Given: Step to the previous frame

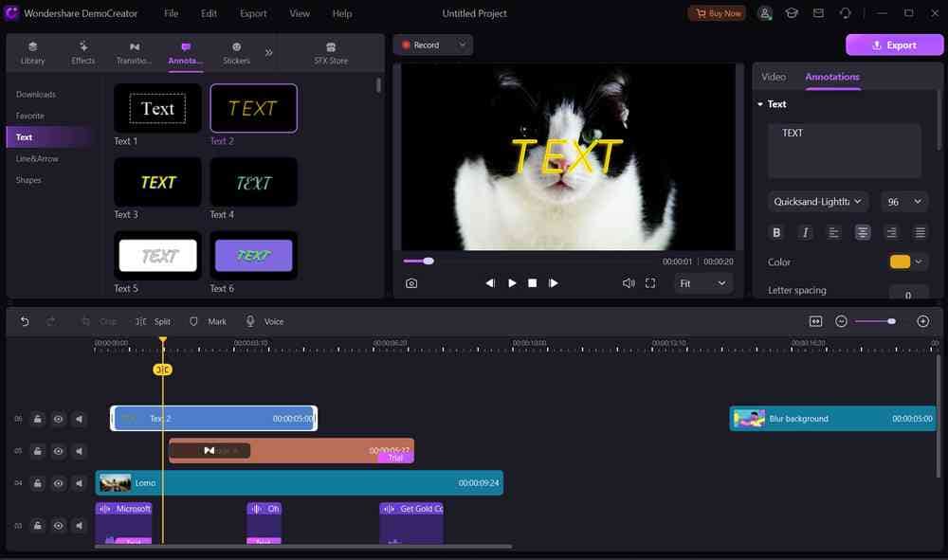Looking at the screenshot, I should 490,283.
